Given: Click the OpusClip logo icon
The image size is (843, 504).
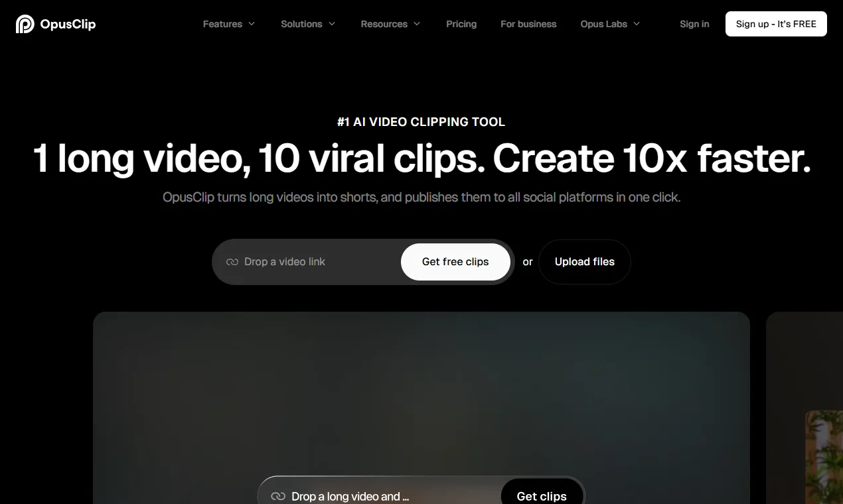Looking at the screenshot, I should [25, 24].
